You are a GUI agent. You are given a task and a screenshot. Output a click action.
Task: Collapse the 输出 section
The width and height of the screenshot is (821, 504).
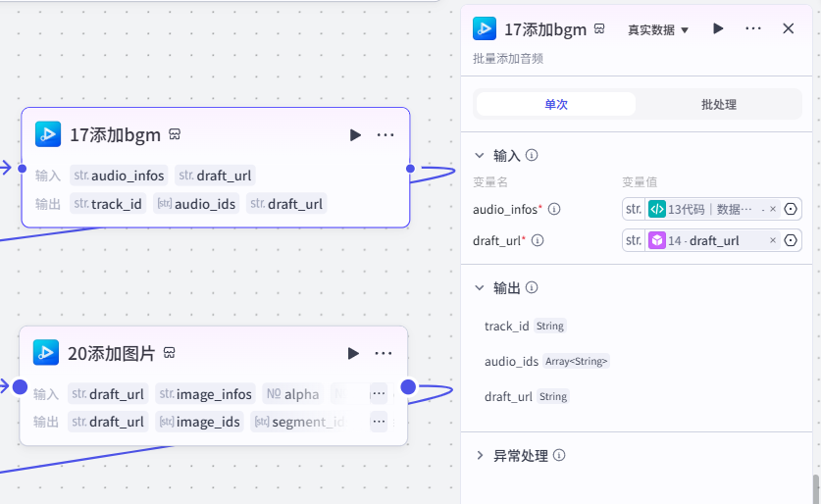click(x=479, y=288)
